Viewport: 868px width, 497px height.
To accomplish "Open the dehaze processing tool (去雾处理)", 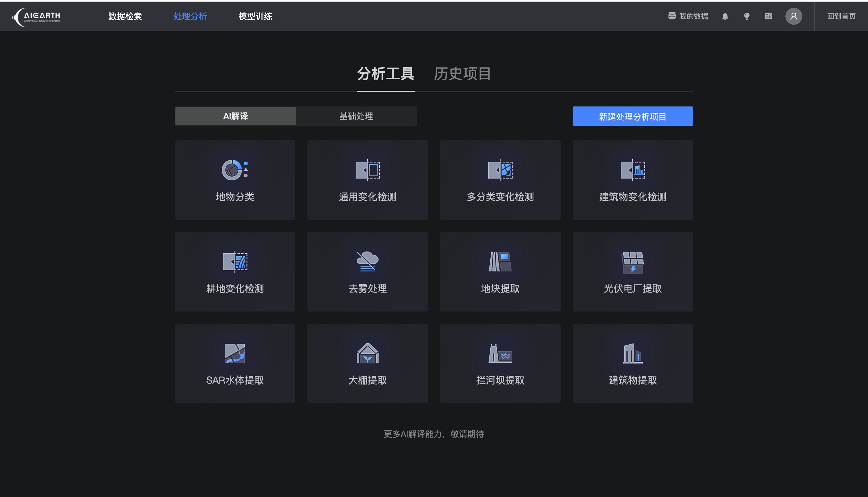I will 367,272.
